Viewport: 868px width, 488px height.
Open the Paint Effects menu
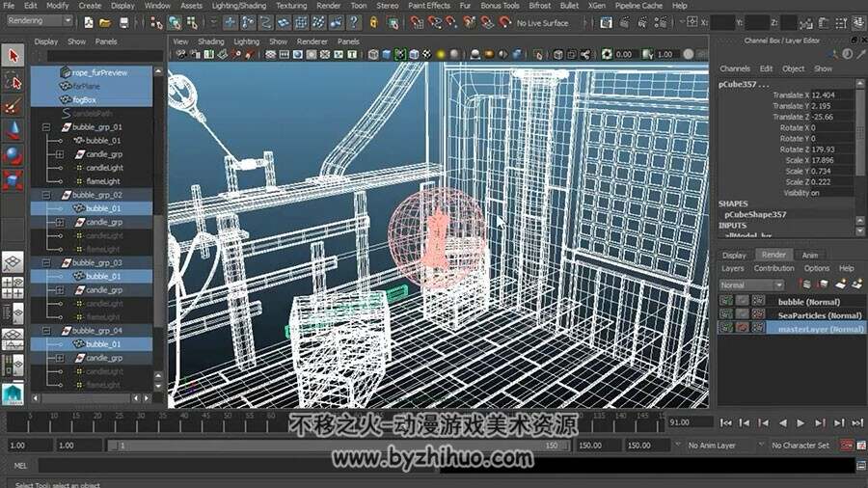[x=429, y=6]
